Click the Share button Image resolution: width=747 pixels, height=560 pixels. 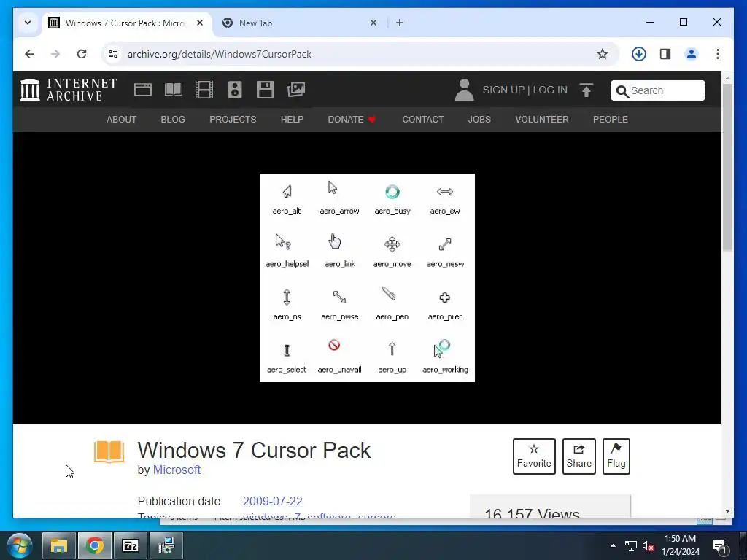click(578, 456)
